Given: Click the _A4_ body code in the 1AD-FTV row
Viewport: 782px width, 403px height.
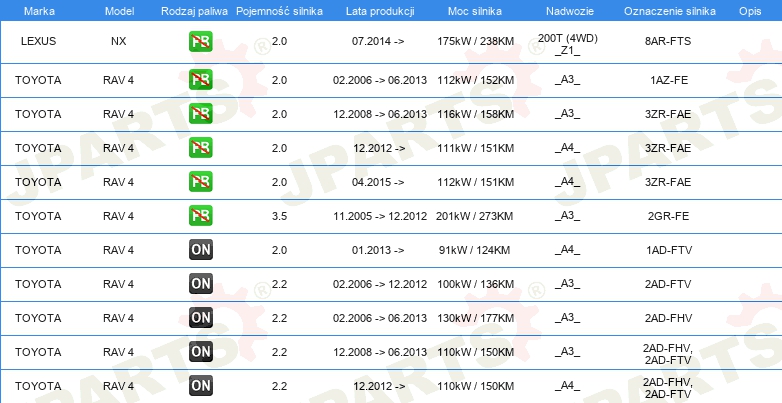Looking at the screenshot, I should pyautogui.click(x=568, y=250).
